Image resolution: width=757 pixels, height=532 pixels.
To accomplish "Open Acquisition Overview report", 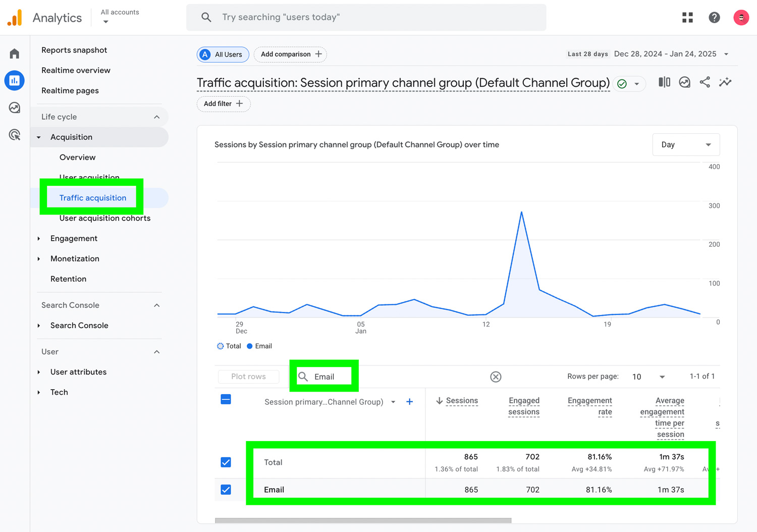I will (x=78, y=157).
